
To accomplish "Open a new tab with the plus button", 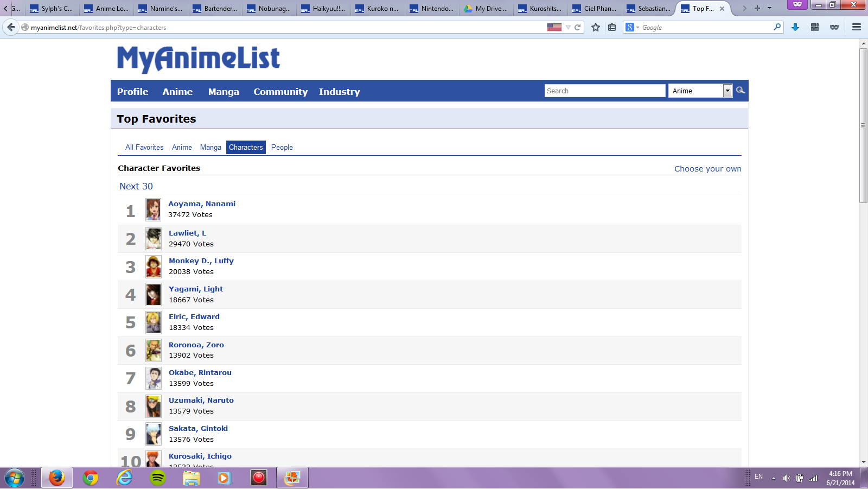I will (x=757, y=8).
